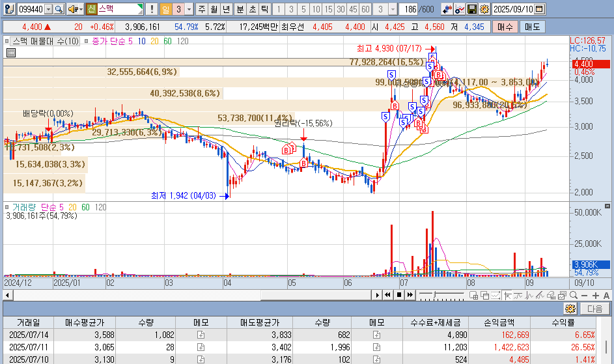This screenshot has height=364, width=614.
Task: Click the horizontal chart scrollbar thumb
Action: [x=316, y=295]
